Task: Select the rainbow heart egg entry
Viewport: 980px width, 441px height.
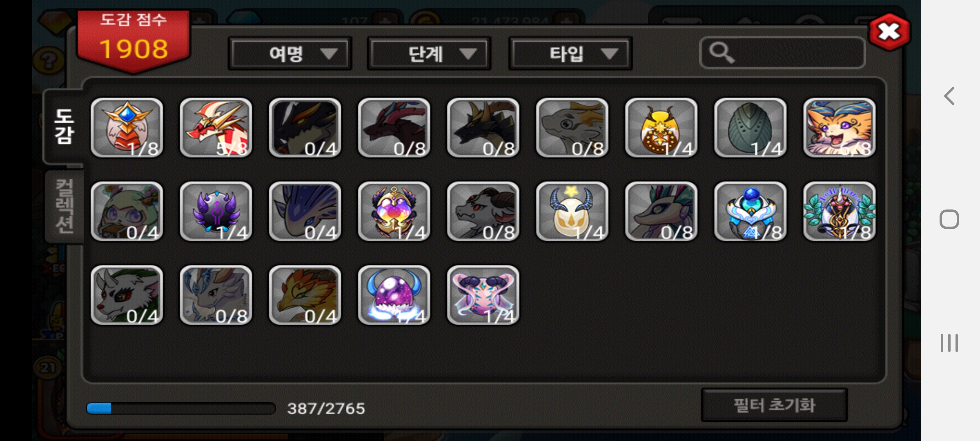Action: point(394,211)
